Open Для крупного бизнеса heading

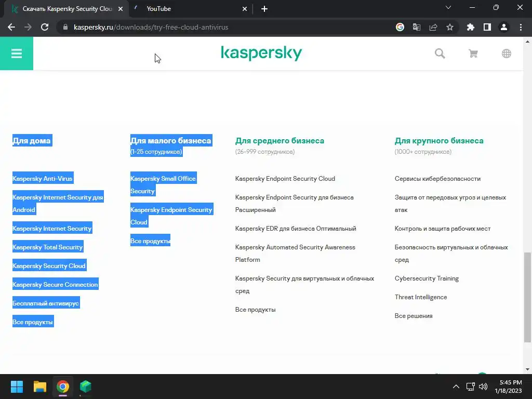click(439, 140)
